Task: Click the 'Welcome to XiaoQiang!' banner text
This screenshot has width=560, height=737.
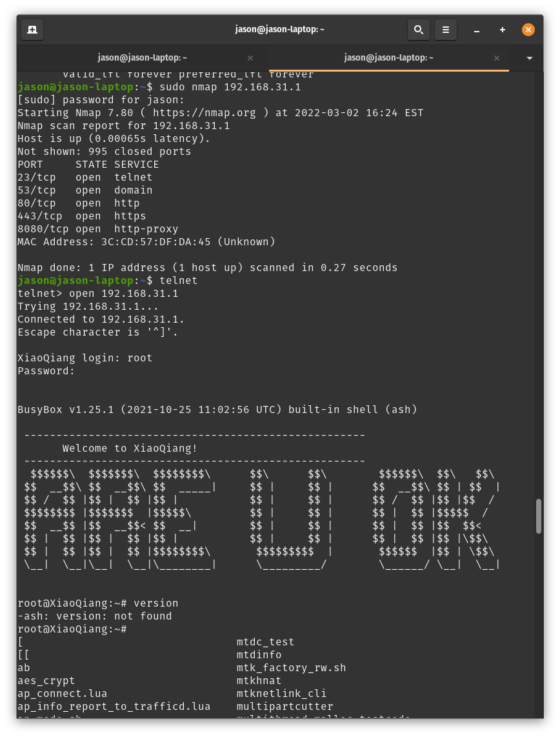Action: pos(130,449)
